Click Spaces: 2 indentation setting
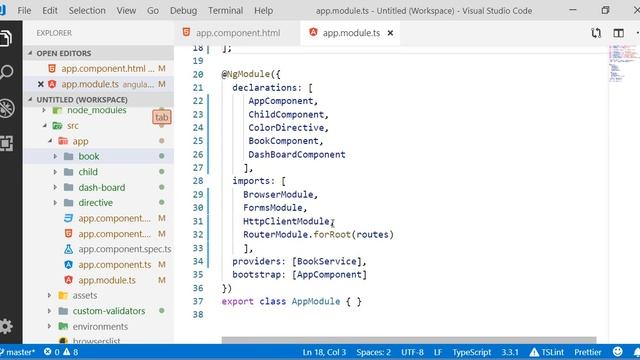This screenshot has width=640, height=360. click(x=373, y=352)
